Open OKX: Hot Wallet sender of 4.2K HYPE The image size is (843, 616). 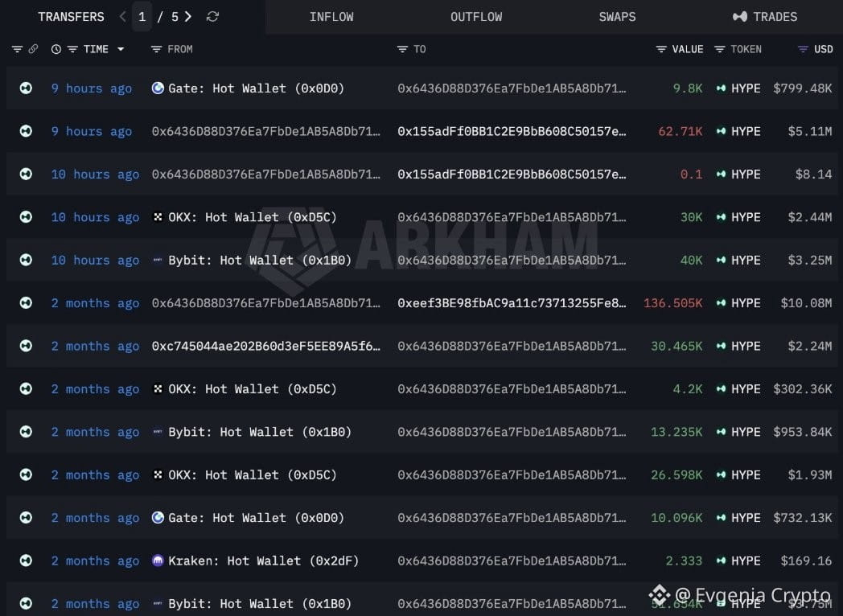click(x=244, y=389)
